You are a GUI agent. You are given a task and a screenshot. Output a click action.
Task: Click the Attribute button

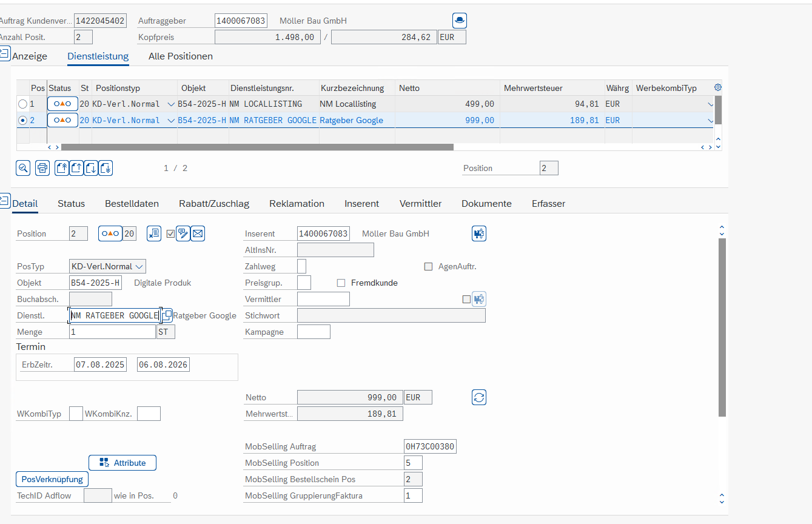(122, 463)
